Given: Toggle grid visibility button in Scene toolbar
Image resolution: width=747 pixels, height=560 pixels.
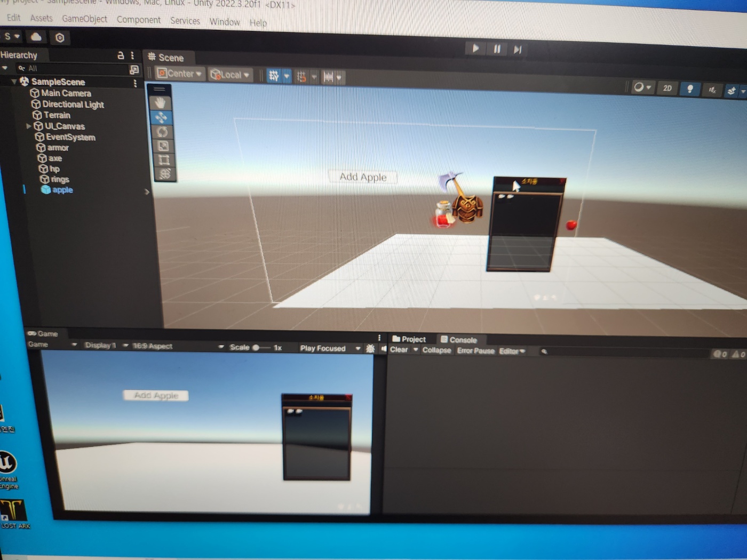Looking at the screenshot, I should [274, 76].
